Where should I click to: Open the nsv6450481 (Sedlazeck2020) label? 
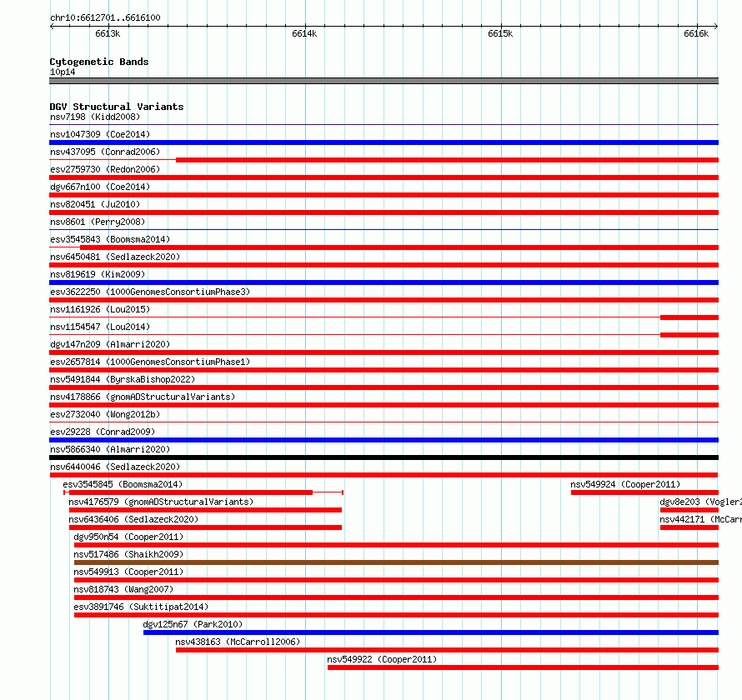point(115,257)
